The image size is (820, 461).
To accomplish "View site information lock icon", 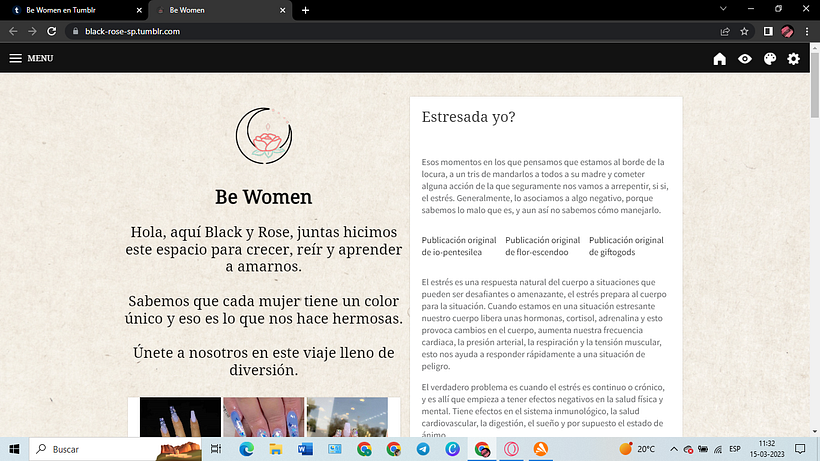I will 75,31.
